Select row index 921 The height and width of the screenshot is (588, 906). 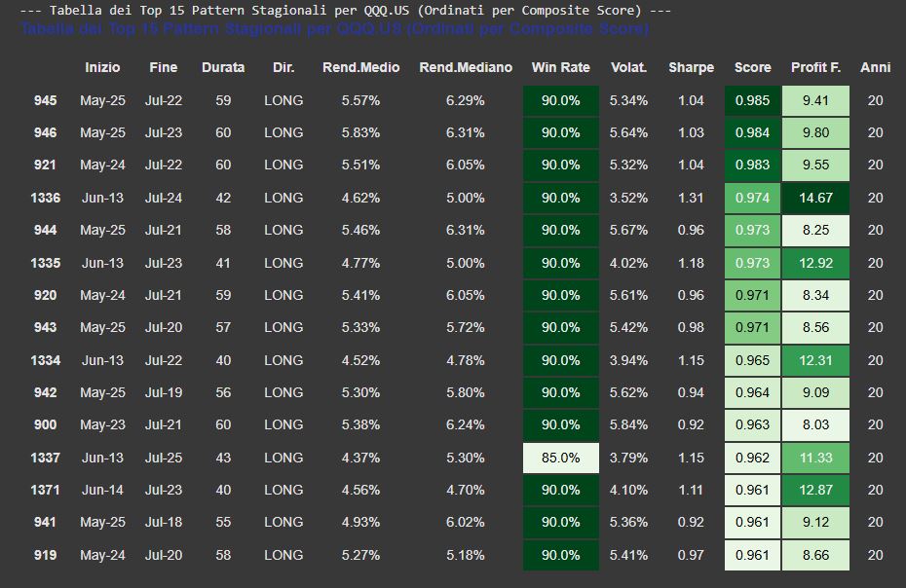pos(45,165)
